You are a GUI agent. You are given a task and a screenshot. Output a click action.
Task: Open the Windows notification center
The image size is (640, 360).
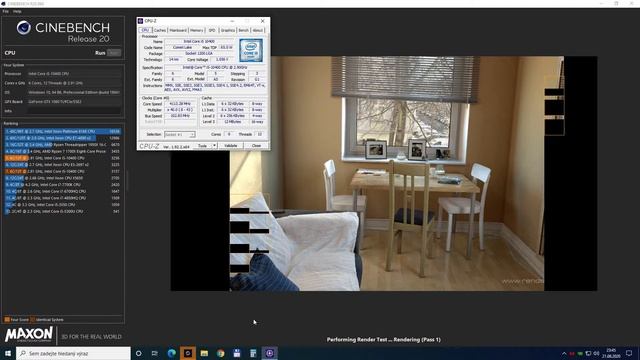[629, 353]
